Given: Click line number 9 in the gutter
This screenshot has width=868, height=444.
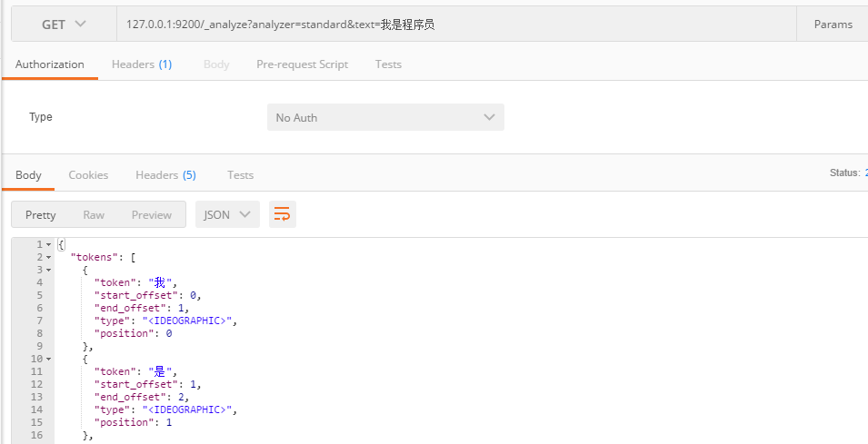Looking at the screenshot, I should (39, 346).
